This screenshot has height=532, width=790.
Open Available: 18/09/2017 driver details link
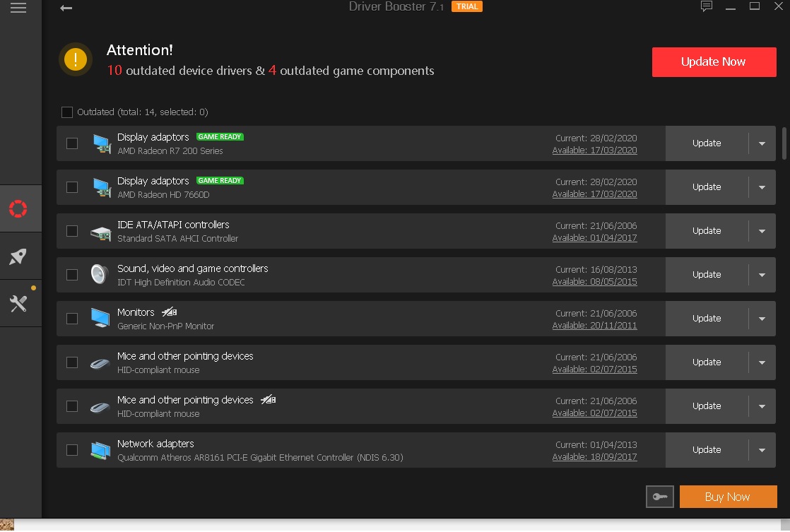pyautogui.click(x=594, y=457)
